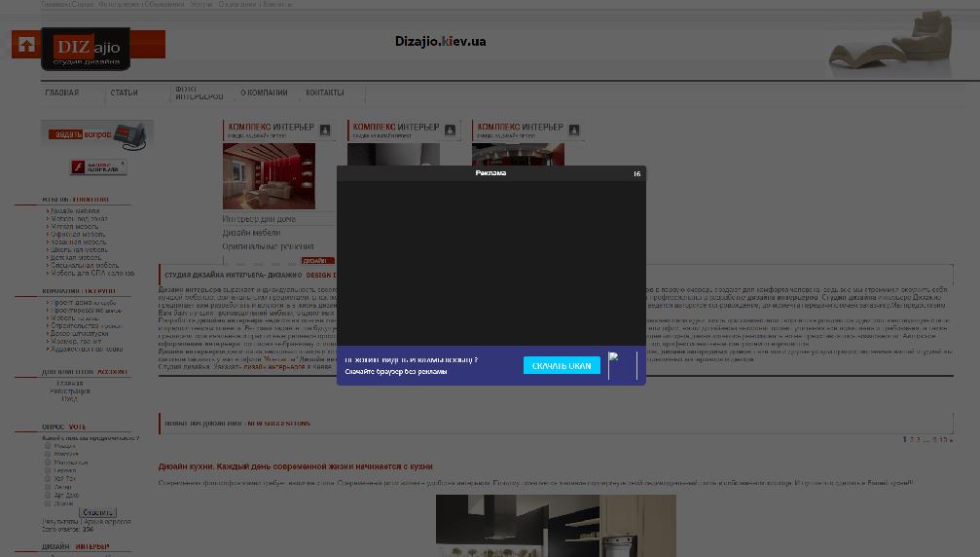Select the Классика poll option
This screenshot has width=980, height=557.
click(48, 454)
